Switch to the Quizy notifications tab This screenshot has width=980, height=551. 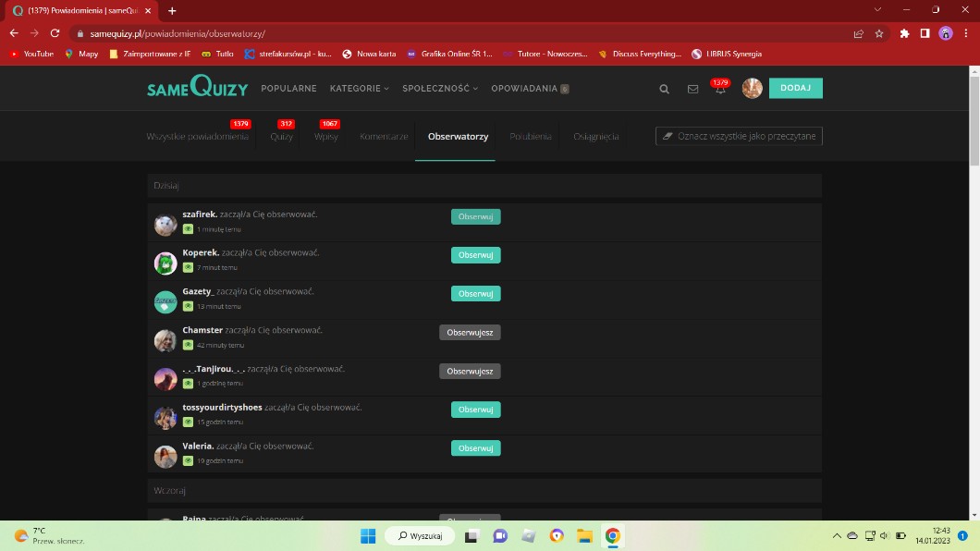coord(281,137)
